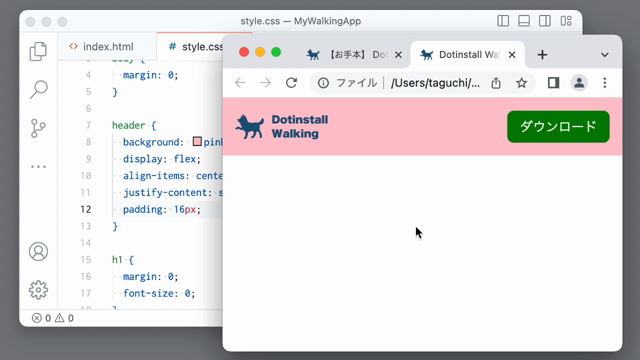Screen dimensions: 640x360
Task: Click 'h1 {' selector line
Action: 123,260
